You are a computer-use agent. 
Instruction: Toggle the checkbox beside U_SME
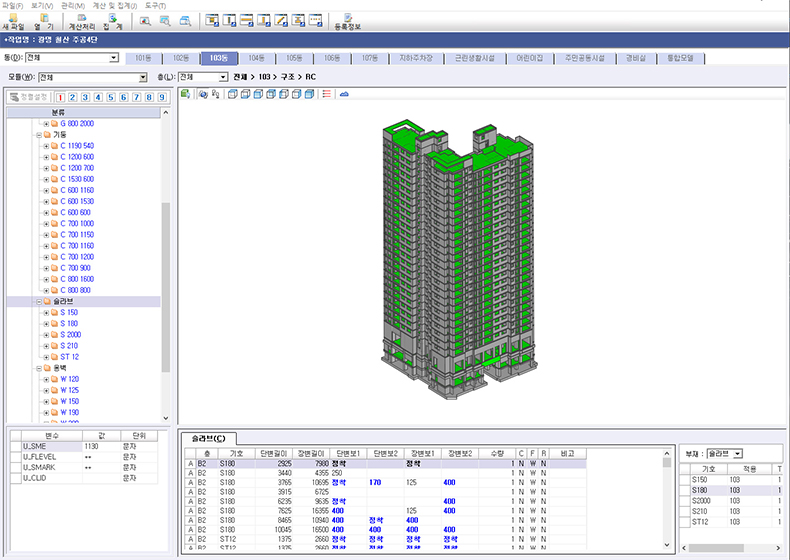[x=16, y=447]
